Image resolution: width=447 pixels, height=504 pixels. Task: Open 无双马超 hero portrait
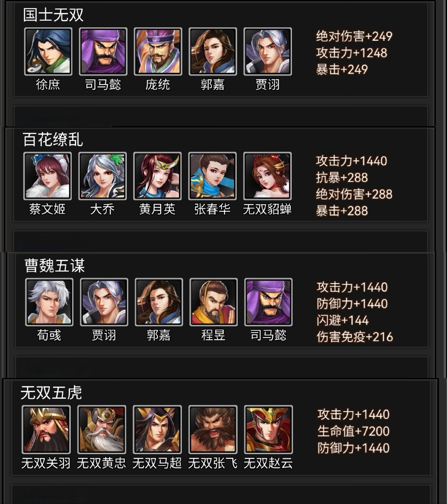point(157,429)
